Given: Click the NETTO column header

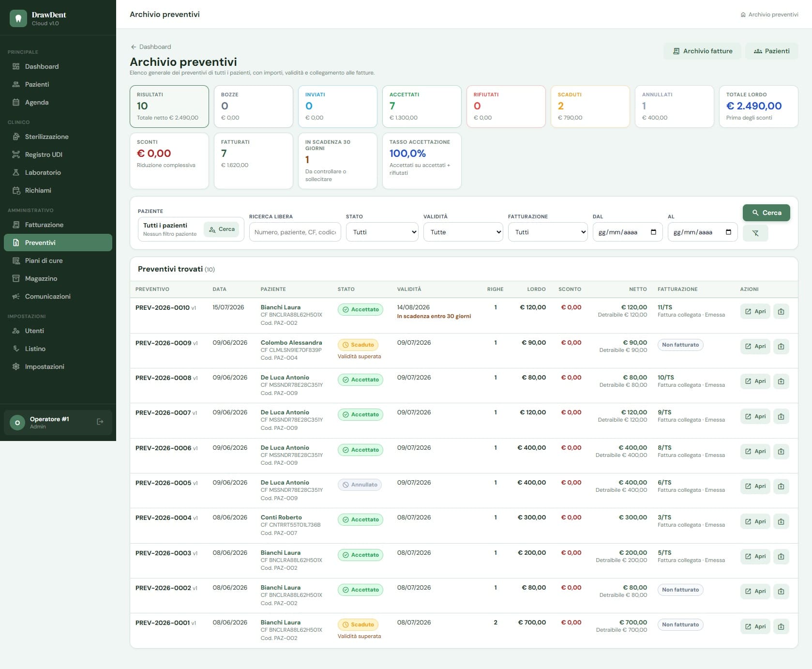Looking at the screenshot, I should pos(638,289).
